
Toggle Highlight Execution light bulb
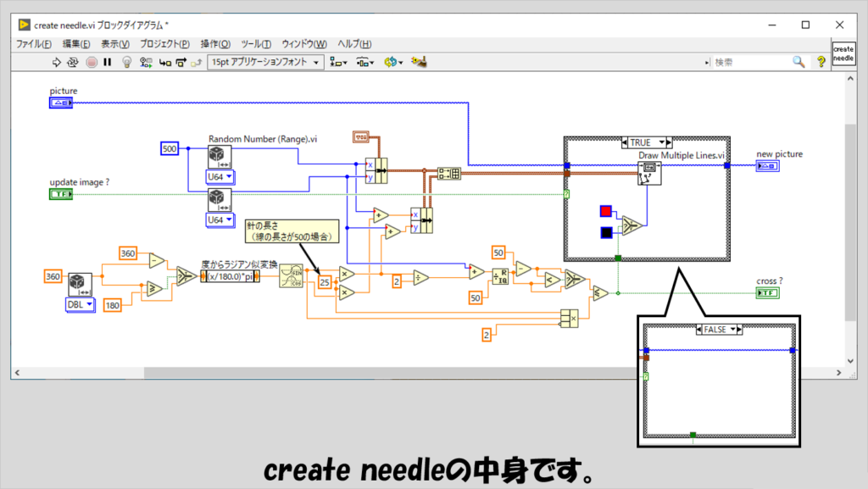click(x=127, y=62)
